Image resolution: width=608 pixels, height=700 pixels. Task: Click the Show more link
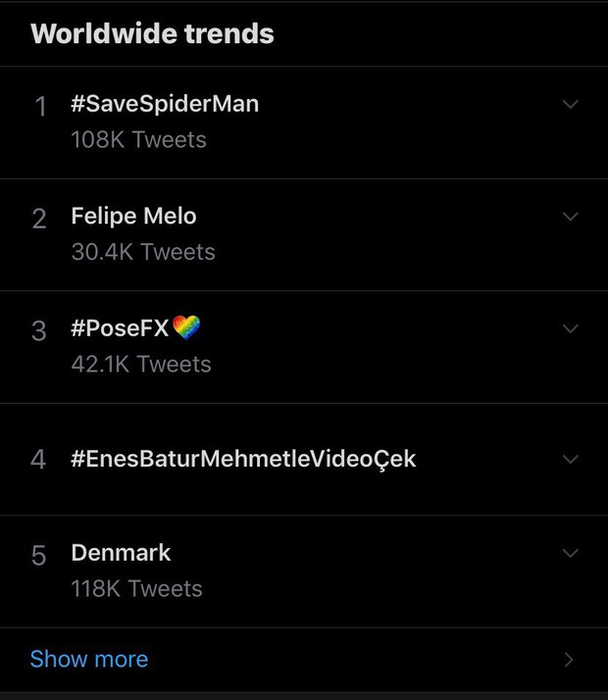click(x=89, y=659)
